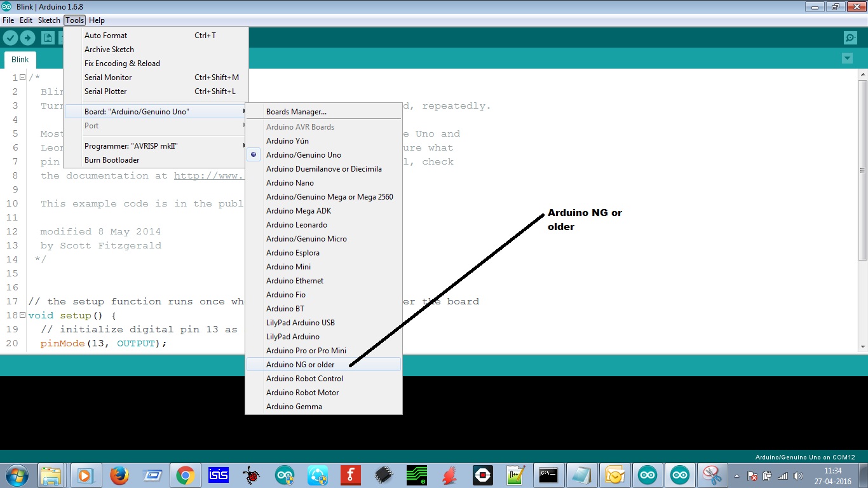Follow the http://www. link in code
This screenshot has width=868, height=488.
point(209,176)
